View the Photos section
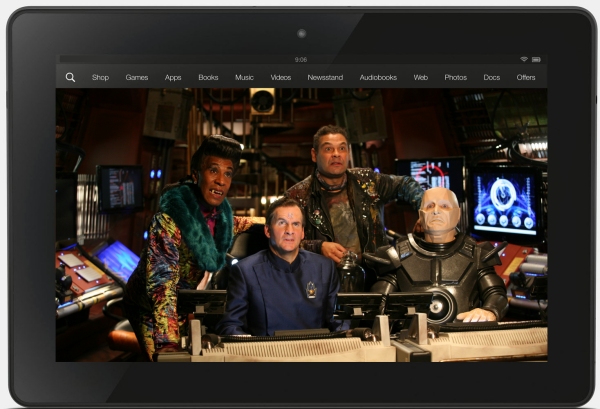 click(455, 77)
